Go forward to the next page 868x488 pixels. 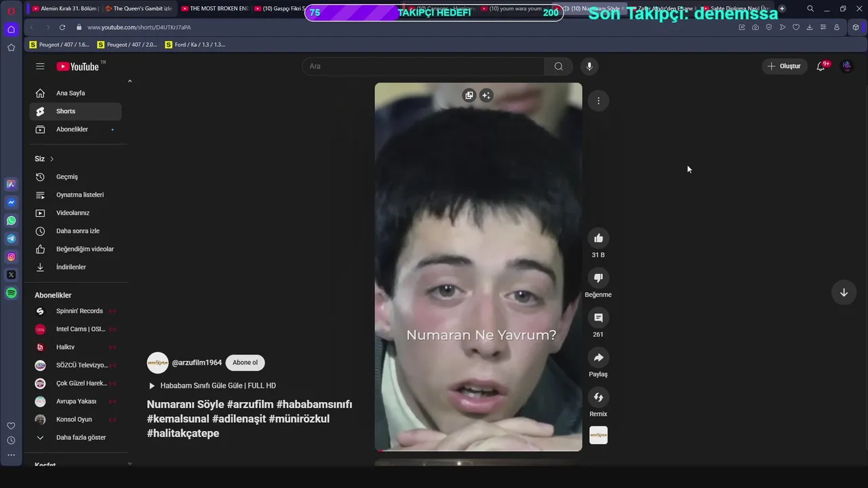click(47, 27)
